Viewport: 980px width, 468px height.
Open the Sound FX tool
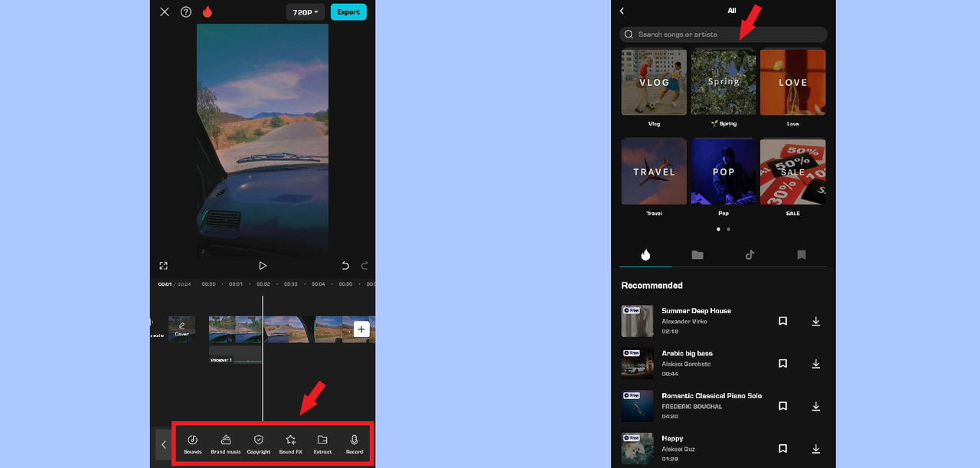(291, 444)
